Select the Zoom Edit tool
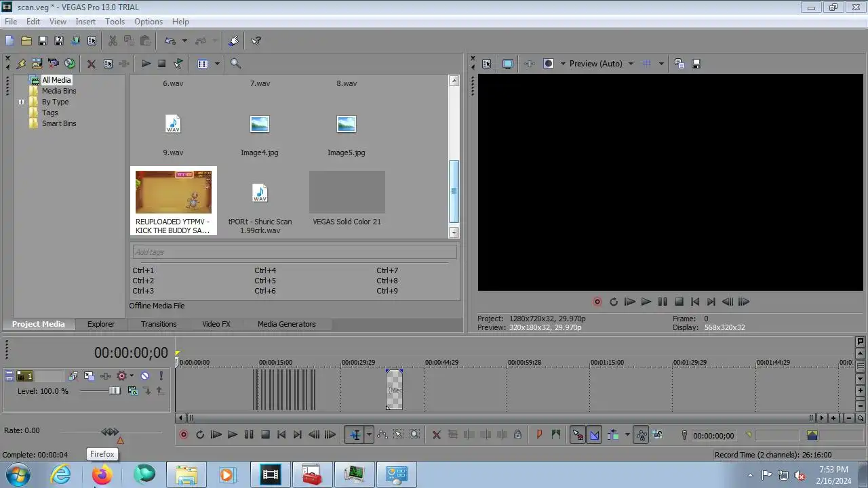 (x=415, y=435)
